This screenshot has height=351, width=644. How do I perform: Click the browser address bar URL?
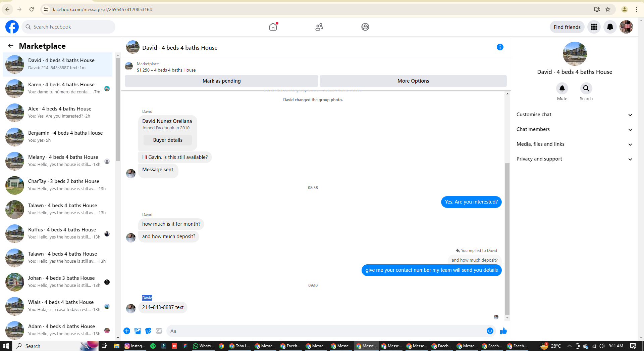102,9
